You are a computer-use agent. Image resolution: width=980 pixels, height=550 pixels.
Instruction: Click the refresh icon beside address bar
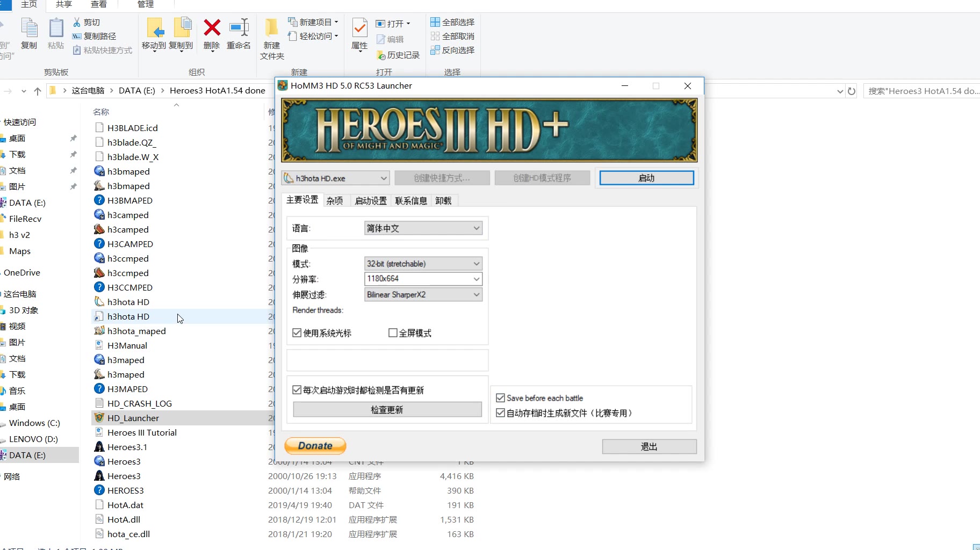852,91
